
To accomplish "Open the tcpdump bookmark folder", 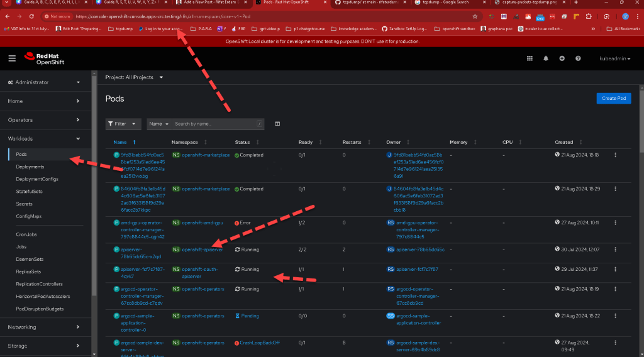I will coord(120,29).
